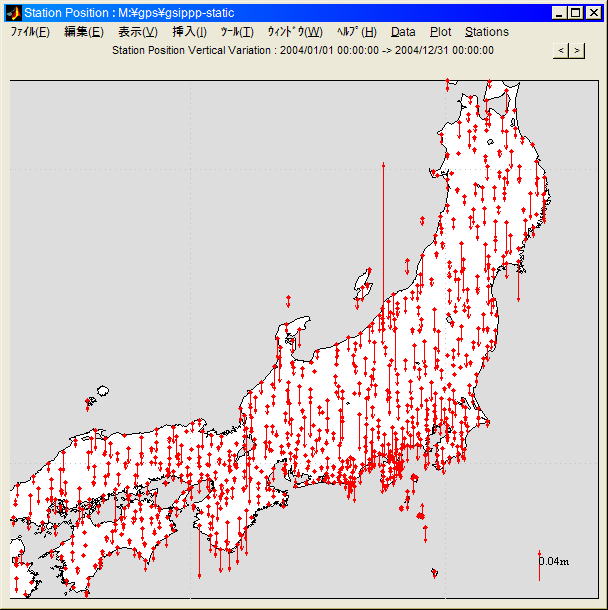Expand the Data menu
Viewport: 608px width, 610px height.
pos(403,32)
